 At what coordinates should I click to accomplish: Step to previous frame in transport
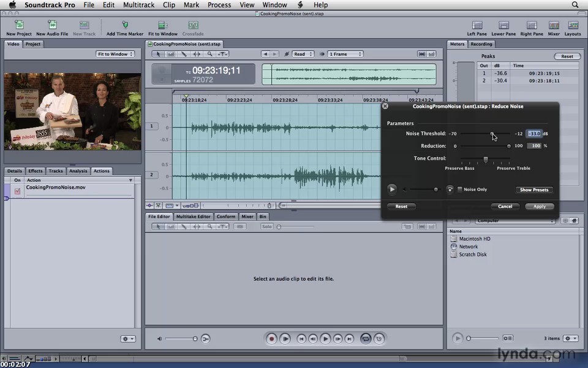tap(313, 339)
